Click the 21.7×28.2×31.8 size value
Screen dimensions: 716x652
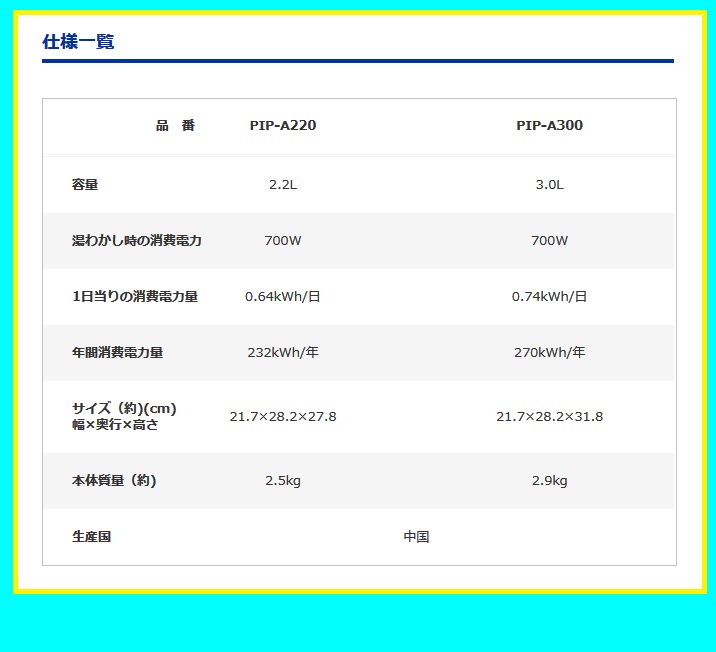549,417
